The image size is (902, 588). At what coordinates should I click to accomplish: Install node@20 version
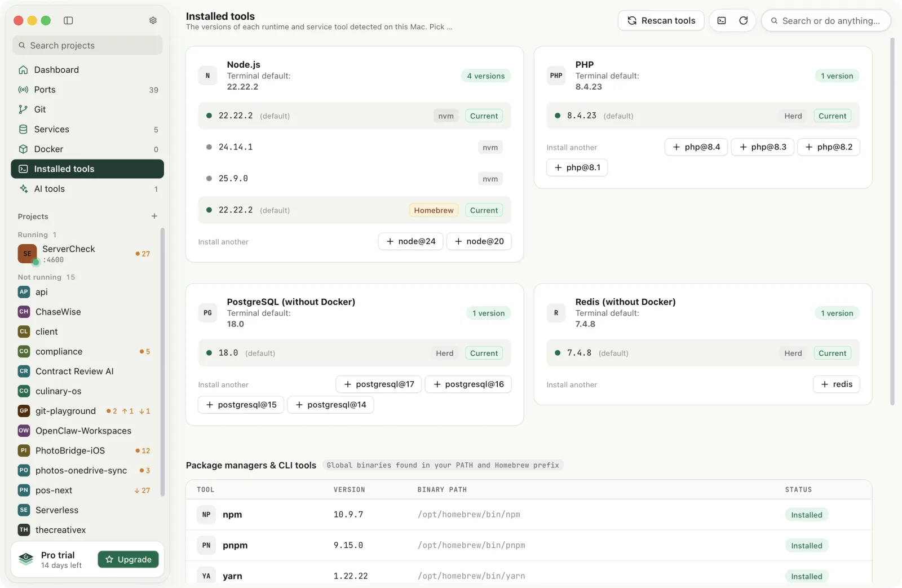click(479, 241)
